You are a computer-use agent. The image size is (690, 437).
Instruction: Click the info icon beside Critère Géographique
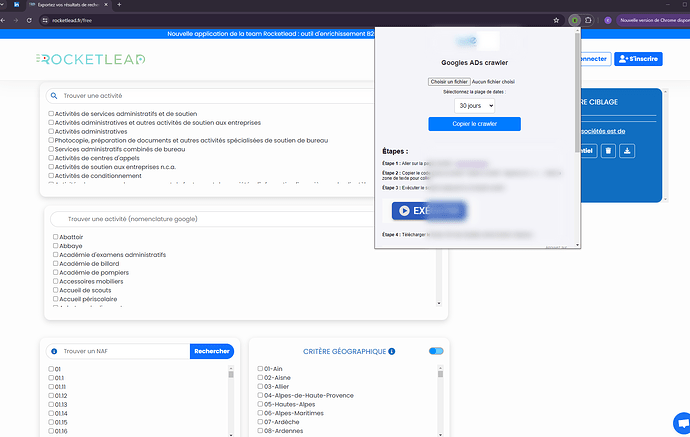pyautogui.click(x=392, y=351)
